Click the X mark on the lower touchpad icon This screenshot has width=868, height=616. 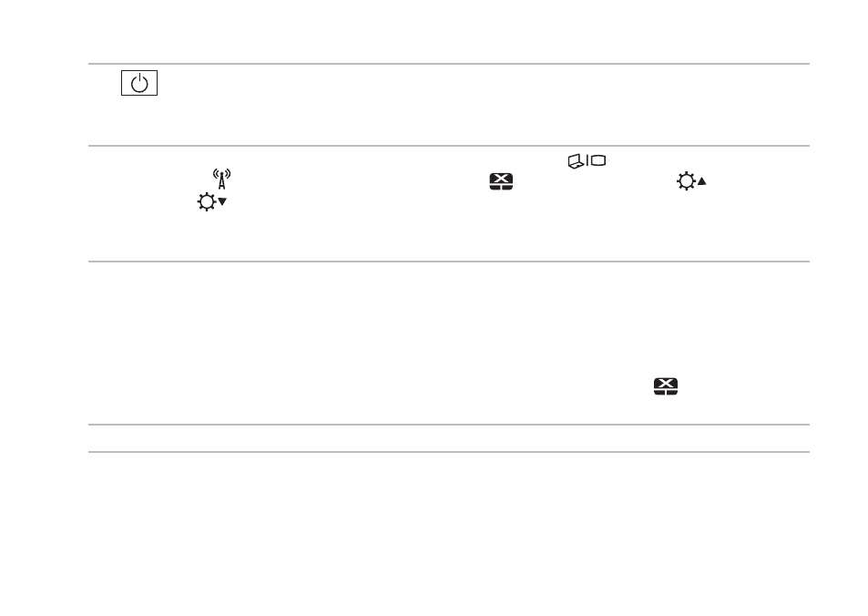point(666,383)
